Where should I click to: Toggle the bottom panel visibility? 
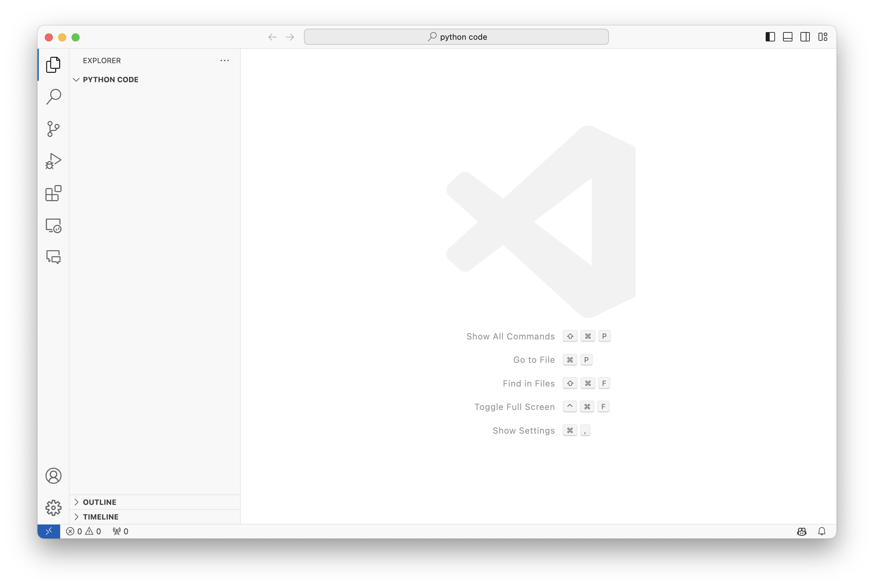coord(787,37)
